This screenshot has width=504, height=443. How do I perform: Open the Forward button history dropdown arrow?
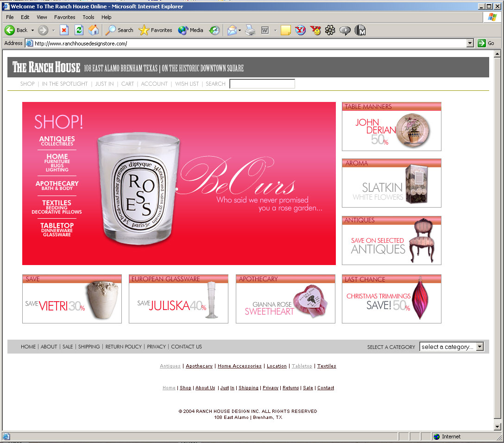click(53, 31)
